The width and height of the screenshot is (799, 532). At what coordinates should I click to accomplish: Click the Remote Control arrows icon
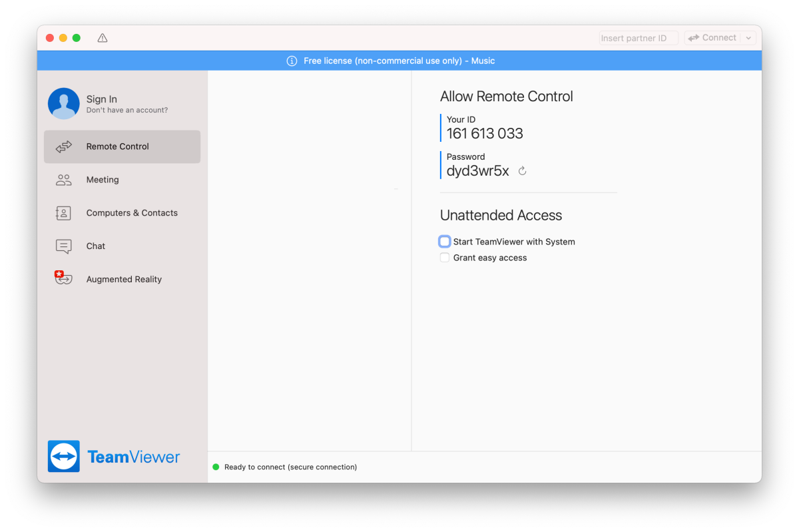click(x=64, y=146)
